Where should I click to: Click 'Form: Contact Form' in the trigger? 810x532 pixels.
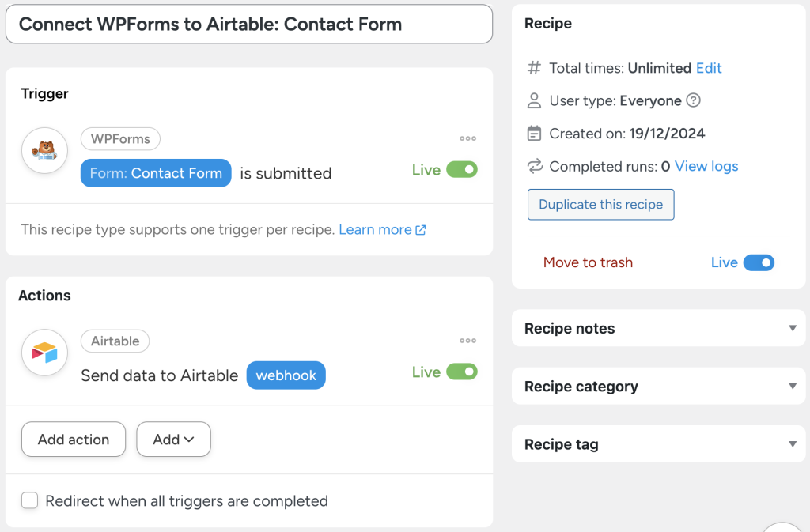point(155,173)
